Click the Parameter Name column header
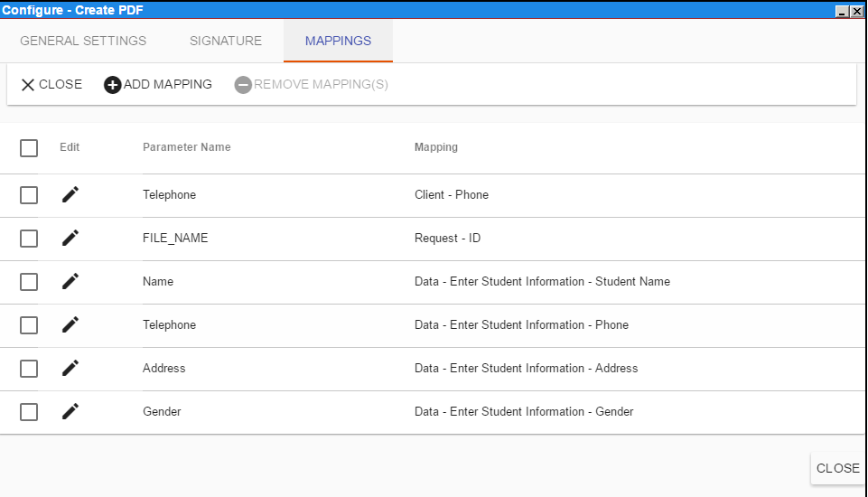868x497 pixels. click(x=187, y=146)
